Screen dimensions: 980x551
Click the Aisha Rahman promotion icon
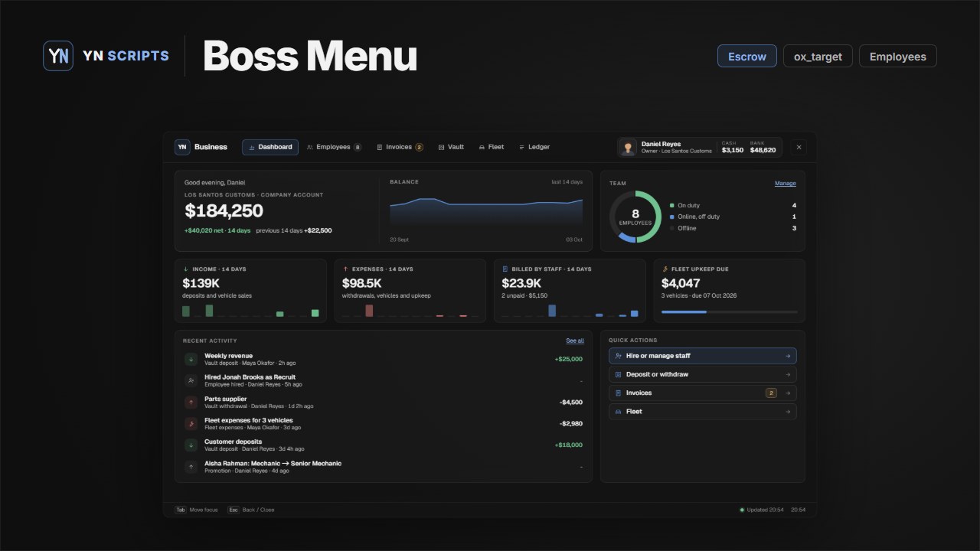tap(191, 466)
